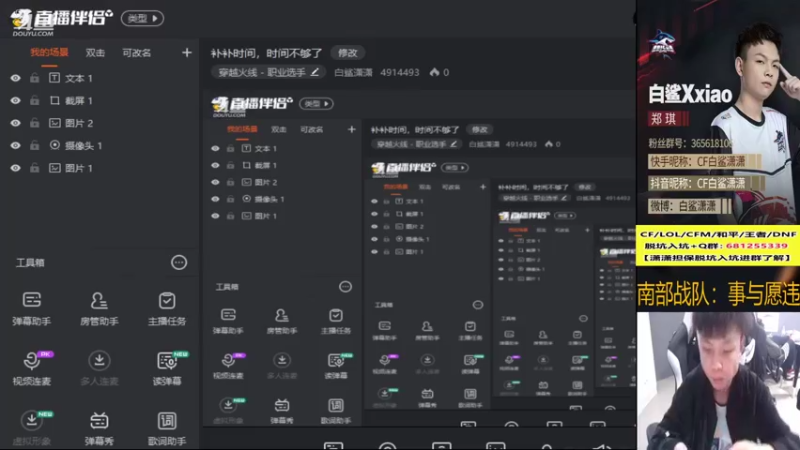The height and width of the screenshot is (450, 800).
Task: Toggle visibility of the 图片 1 source
Action: point(15,168)
